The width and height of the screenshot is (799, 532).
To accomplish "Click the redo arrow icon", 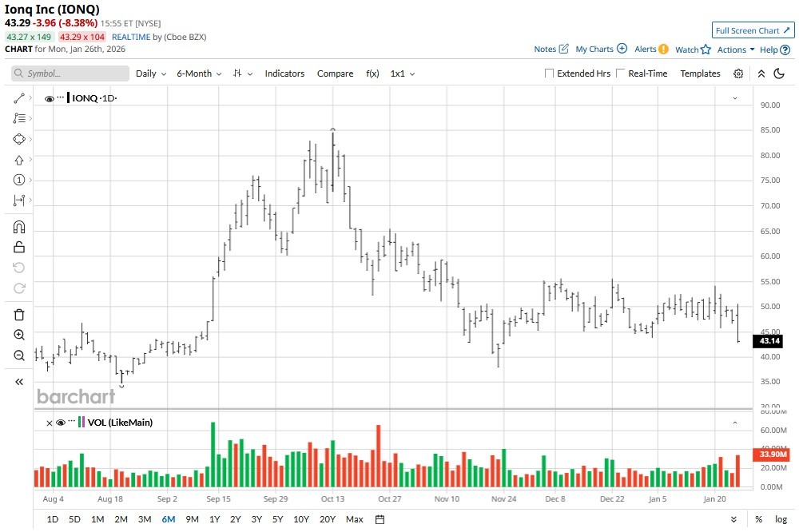I will [19, 288].
